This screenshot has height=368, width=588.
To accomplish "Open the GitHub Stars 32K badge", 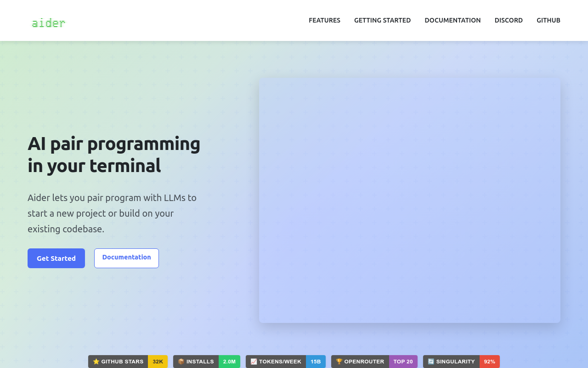I will (128, 362).
